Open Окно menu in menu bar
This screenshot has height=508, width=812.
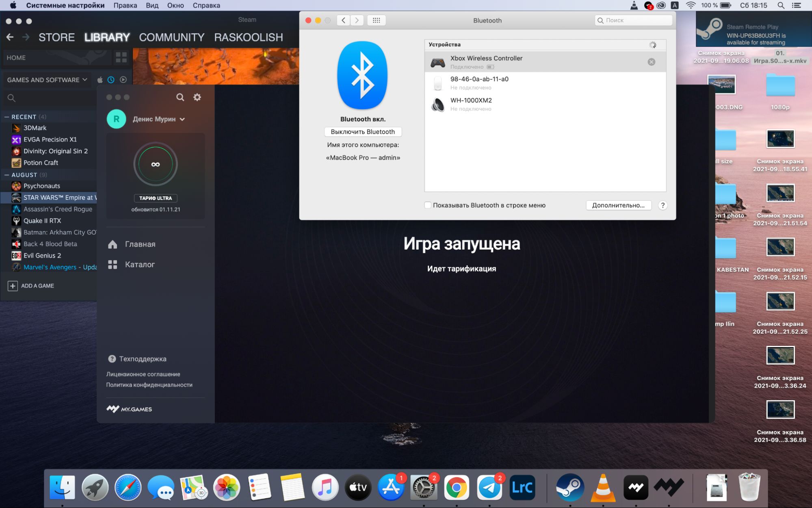click(175, 5)
